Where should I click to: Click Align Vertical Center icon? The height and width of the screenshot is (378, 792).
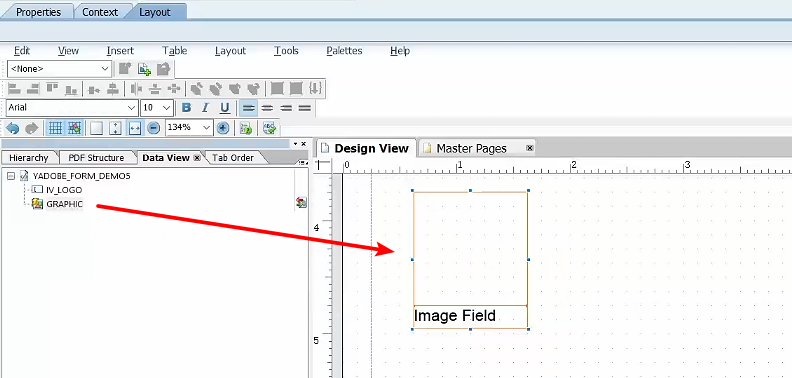(94, 89)
